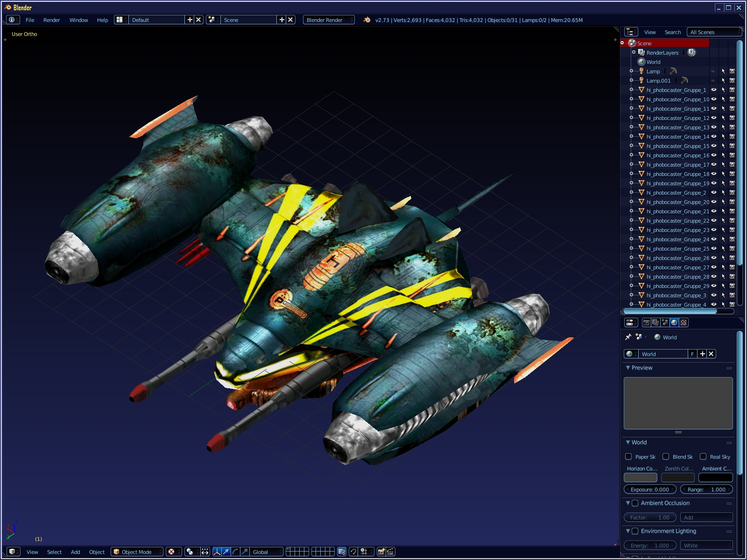Collapse the Preview panel

point(628,368)
